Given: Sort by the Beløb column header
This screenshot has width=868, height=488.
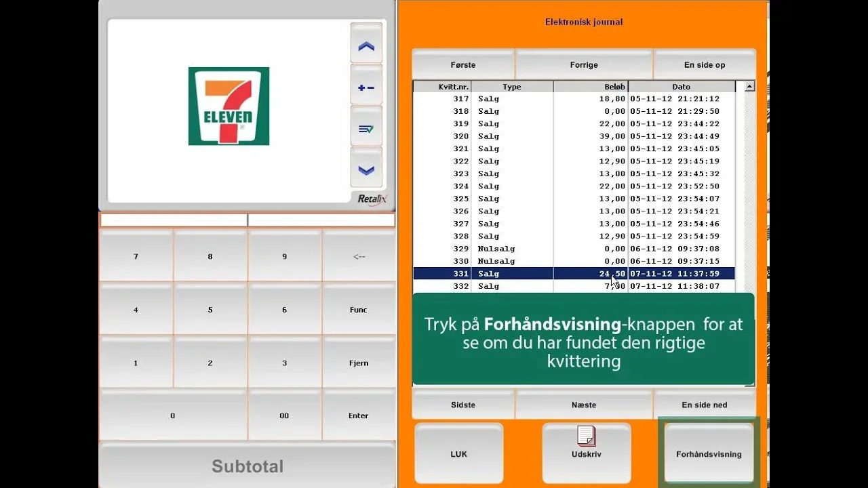Looking at the screenshot, I should [x=591, y=87].
